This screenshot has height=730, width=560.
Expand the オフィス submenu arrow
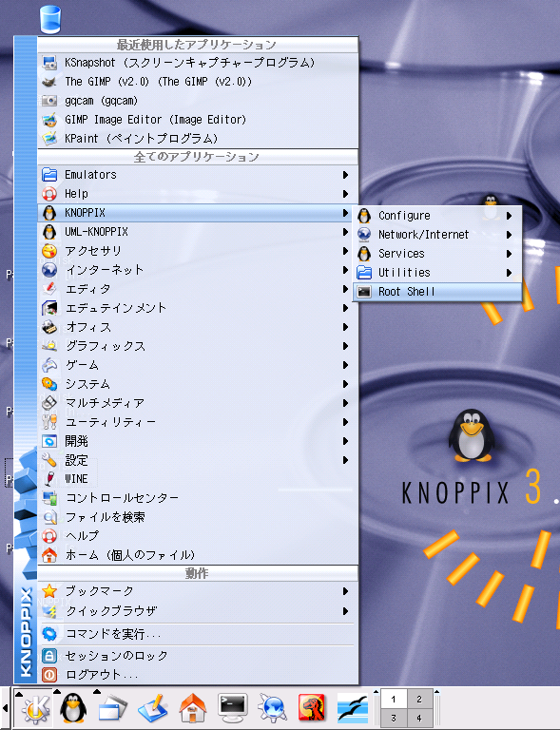pyautogui.click(x=345, y=327)
